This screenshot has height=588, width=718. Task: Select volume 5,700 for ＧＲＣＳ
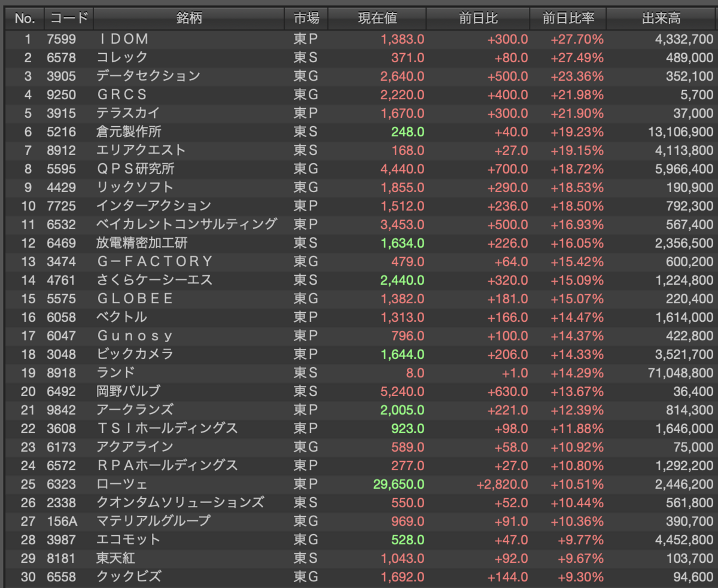coord(697,95)
